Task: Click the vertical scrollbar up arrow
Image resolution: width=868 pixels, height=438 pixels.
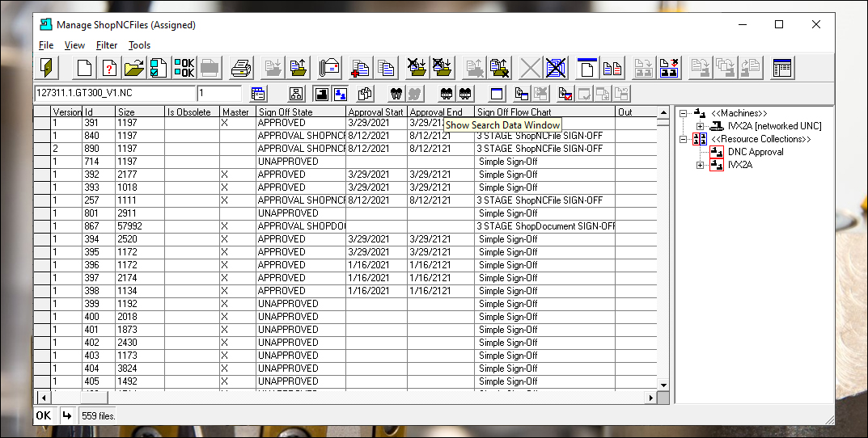Action: pyautogui.click(x=663, y=112)
